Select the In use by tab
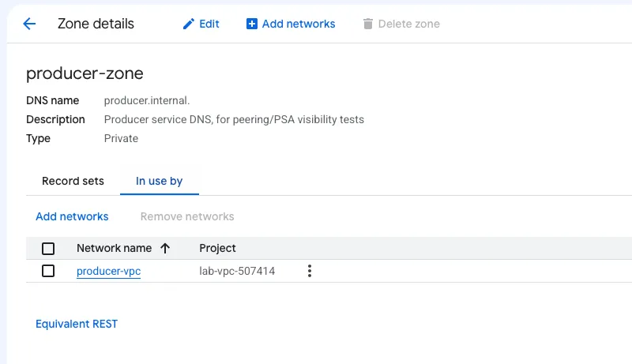The height and width of the screenshot is (364, 632). click(160, 181)
